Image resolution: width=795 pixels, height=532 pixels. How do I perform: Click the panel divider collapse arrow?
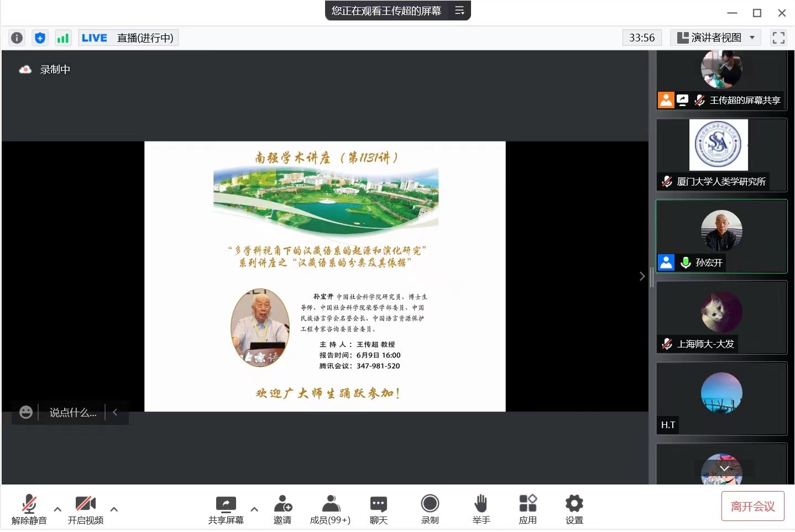[x=642, y=276]
